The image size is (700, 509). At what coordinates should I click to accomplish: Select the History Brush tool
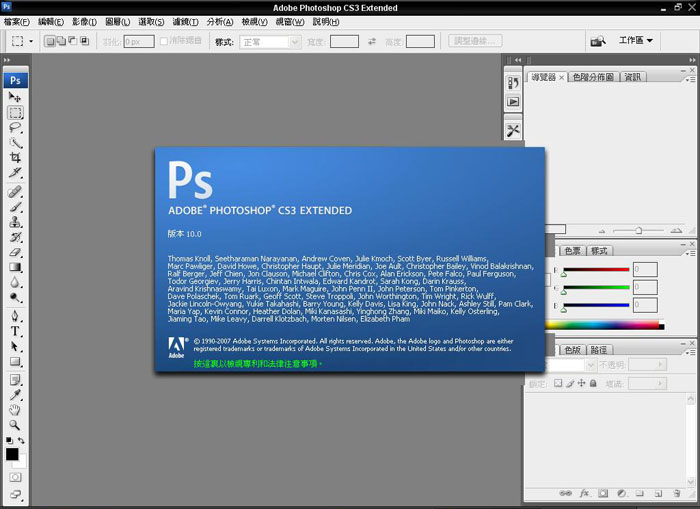(x=15, y=237)
